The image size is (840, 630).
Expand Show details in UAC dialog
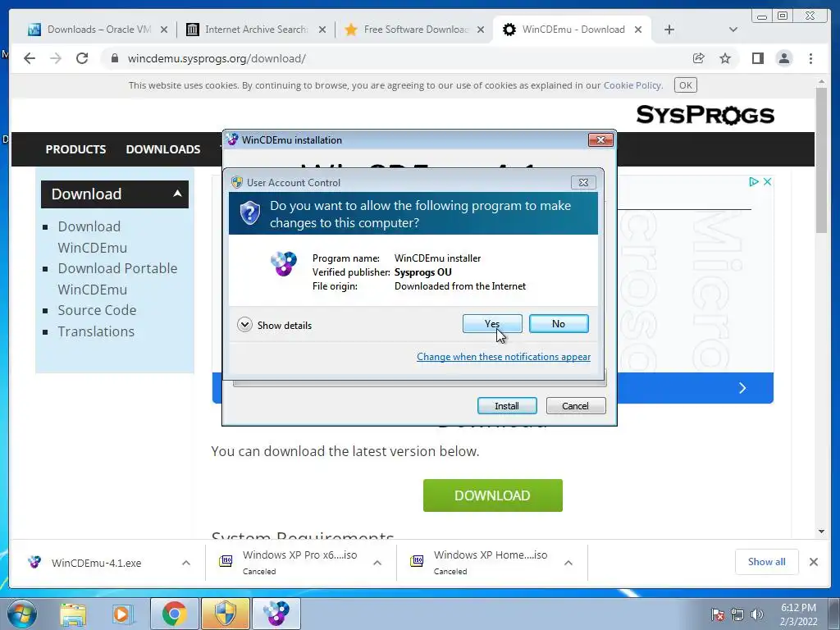(274, 325)
